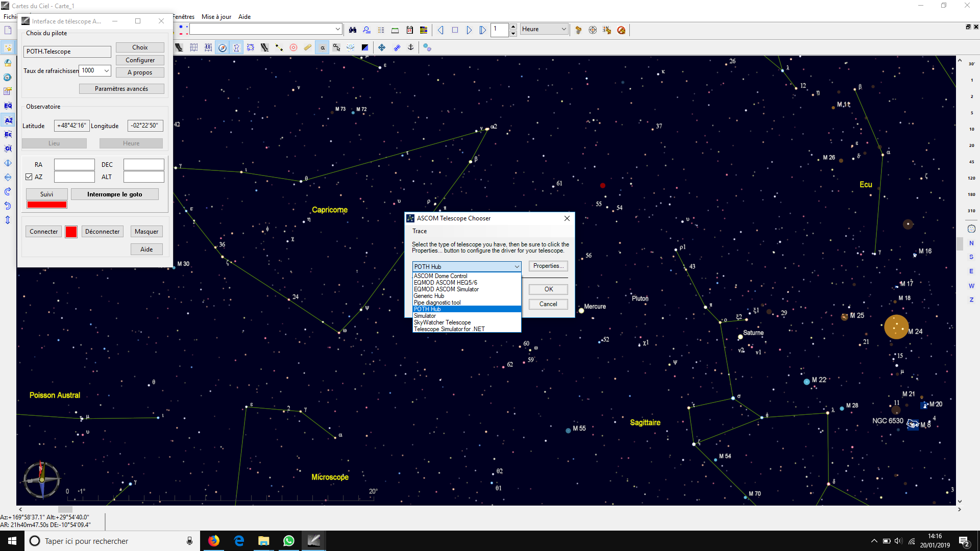The image size is (980, 551).
Task: Click the red connection status indicator
Action: 71,232
